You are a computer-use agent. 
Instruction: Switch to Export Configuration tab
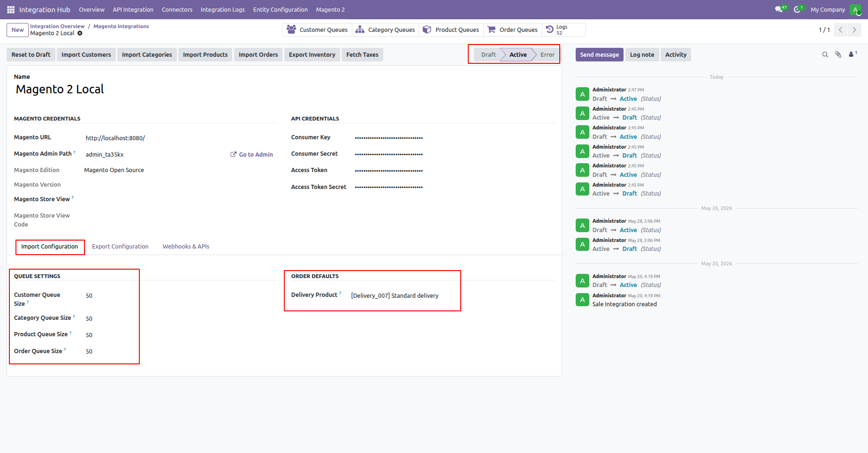(120, 247)
